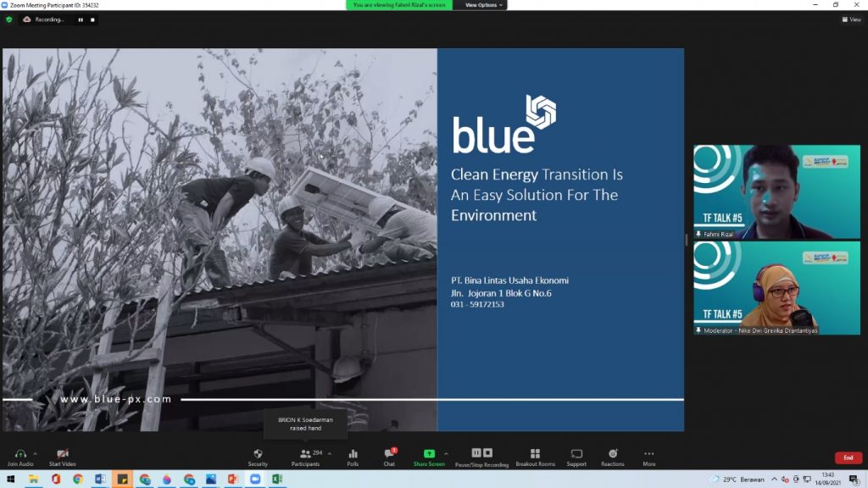Click the 'PT. Bina Lintas Usaha Ekonomi' text
Image resolution: width=868 pixels, height=488 pixels.
click(x=509, y=280)
